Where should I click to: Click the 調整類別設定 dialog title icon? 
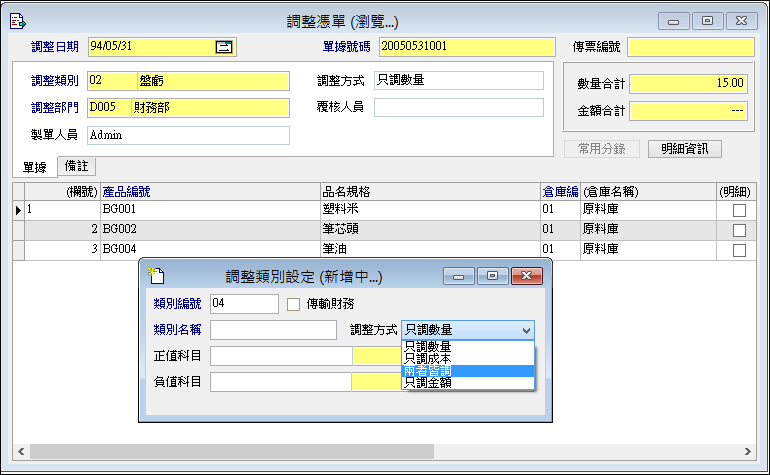click(x=156, y=276)
